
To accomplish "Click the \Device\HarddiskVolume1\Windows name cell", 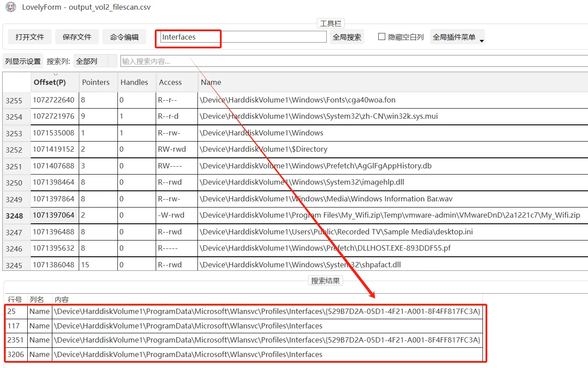I will tap(393, 133).
